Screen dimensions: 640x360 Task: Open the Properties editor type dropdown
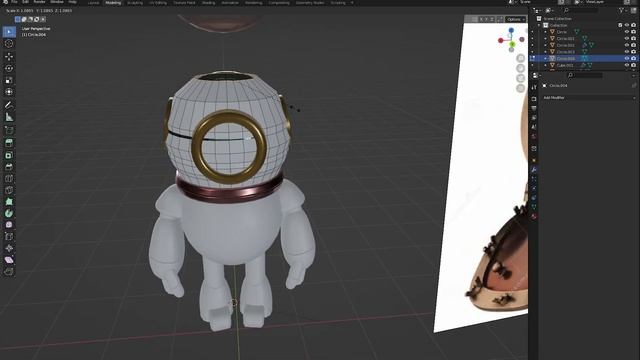point(537,76)
